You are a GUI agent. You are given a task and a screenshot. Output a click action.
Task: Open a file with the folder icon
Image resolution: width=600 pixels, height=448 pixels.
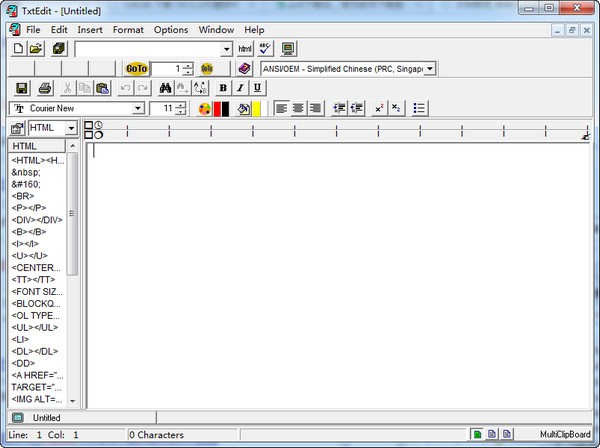[x=36, y=48]
